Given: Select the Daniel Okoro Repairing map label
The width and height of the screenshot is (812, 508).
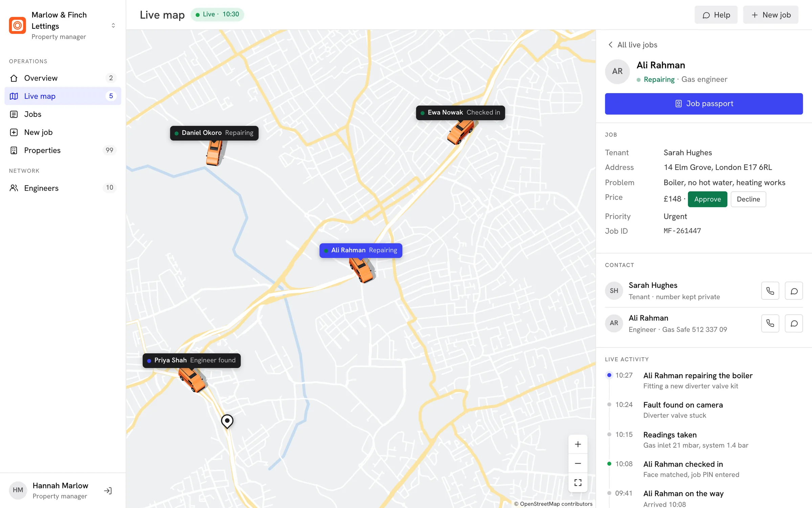Looking at the screenshot, I should (214, 133).
